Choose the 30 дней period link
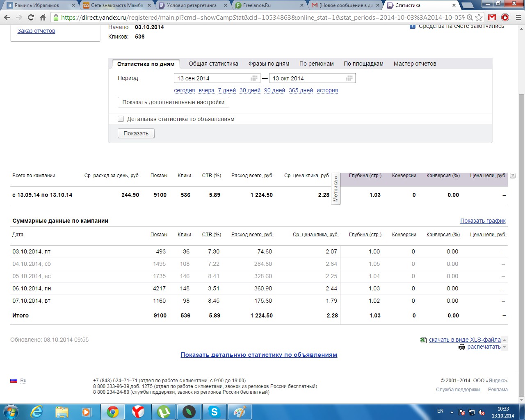Screen dimensions: 525x420 pyautogui.click(x=250, y=91)
